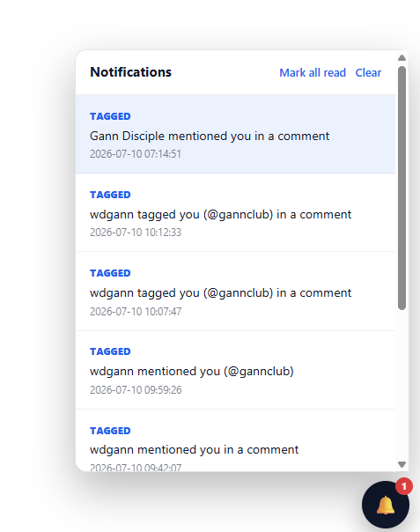Click the notification panel scrollbar thumb
Screen dimensions: 420x532
click(402, 188)
